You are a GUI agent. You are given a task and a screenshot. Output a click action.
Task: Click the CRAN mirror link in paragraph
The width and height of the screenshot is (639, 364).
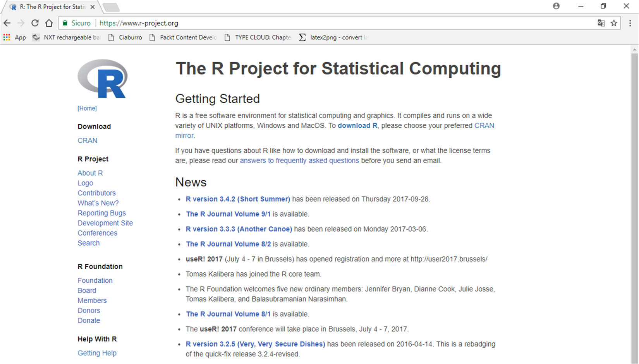(484, 126)
